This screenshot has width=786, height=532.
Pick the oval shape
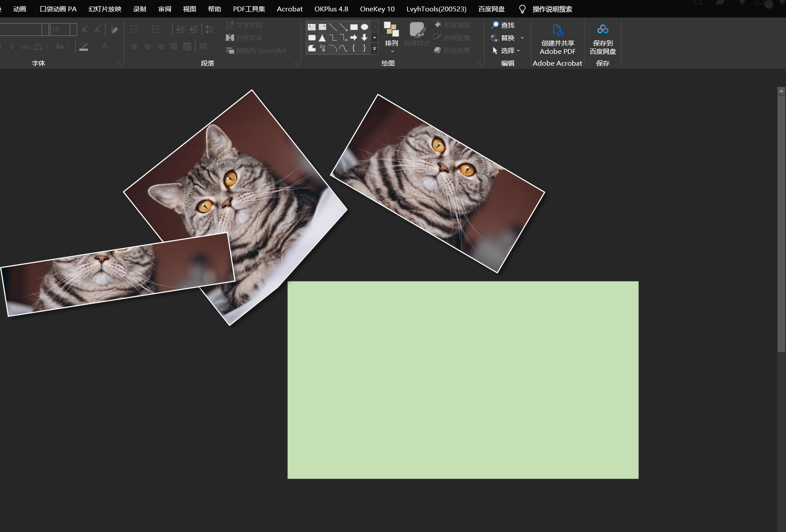365,27
